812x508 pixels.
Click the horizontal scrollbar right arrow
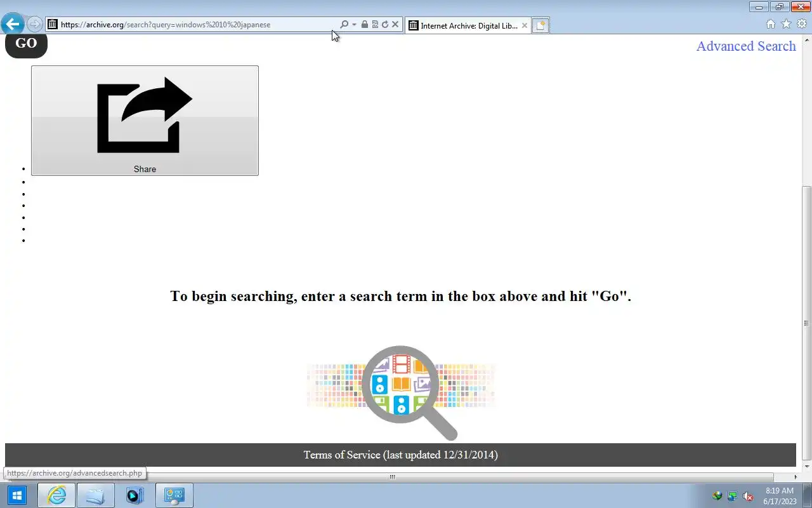tap(796, 477)
